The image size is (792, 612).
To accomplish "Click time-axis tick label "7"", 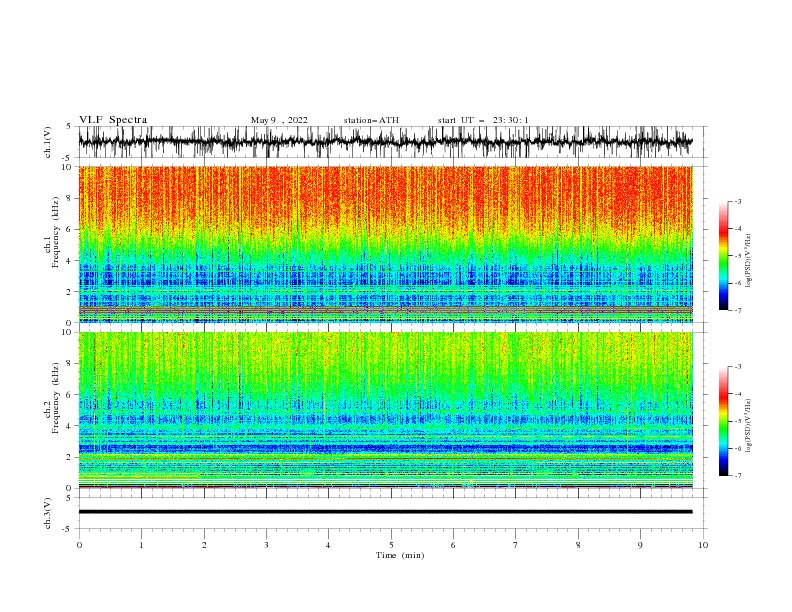I will (x=516, y=545).
